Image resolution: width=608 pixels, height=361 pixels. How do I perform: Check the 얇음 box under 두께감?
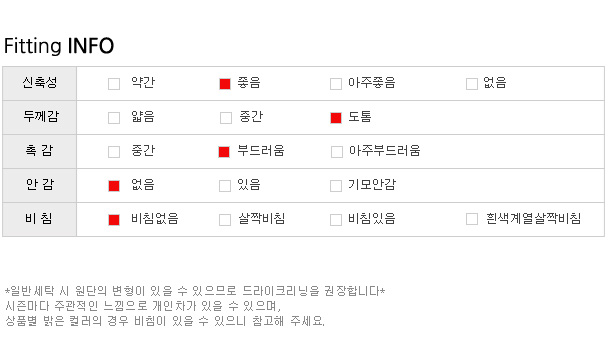click(x=114, y=118)
